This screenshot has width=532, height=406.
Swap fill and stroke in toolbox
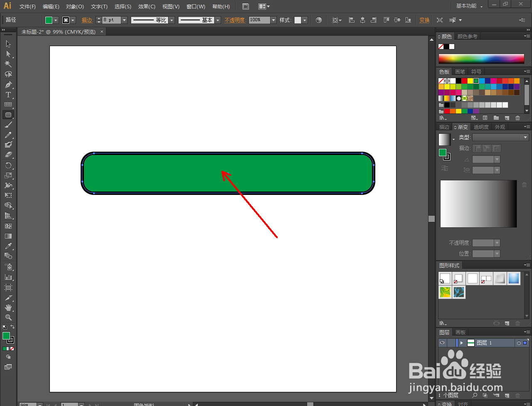tap(12, 327)
